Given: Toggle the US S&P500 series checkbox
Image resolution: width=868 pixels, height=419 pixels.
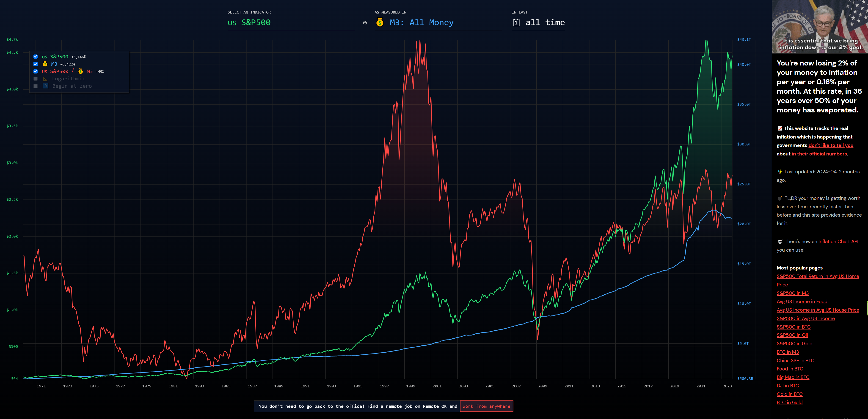Looking at the screenshot, I should click(x=35, y=57).
